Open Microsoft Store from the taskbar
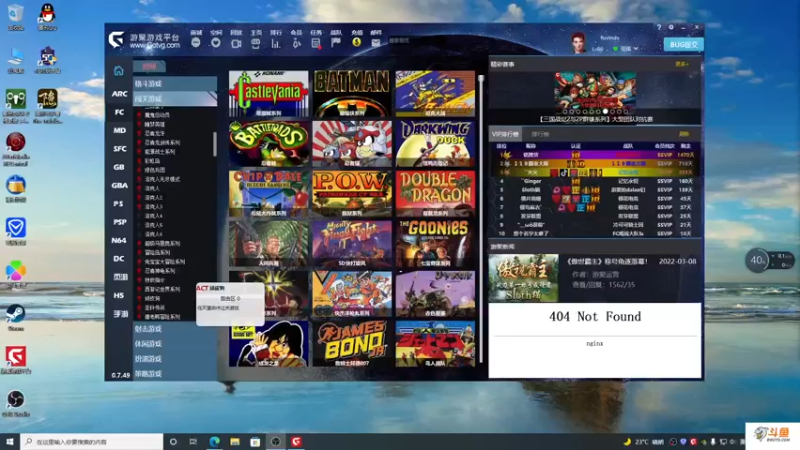Image resolution: width=800 pixels, height=450 pixels. (x=255, y=441)
